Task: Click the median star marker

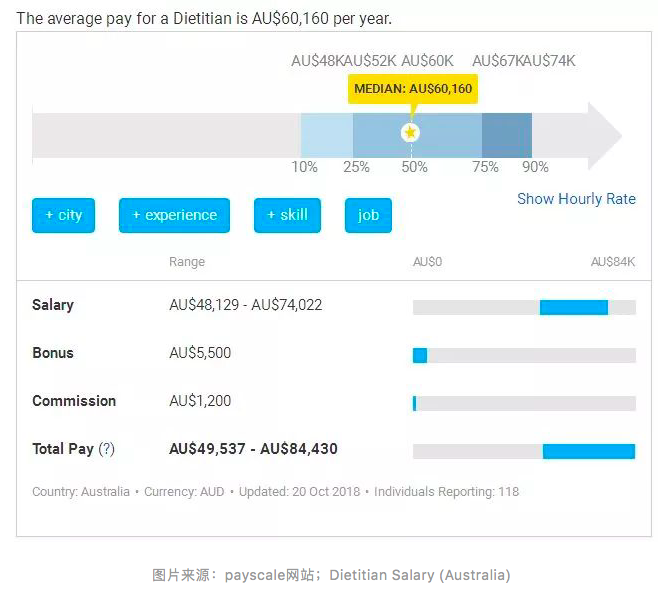Action: (x=410, y=133)
